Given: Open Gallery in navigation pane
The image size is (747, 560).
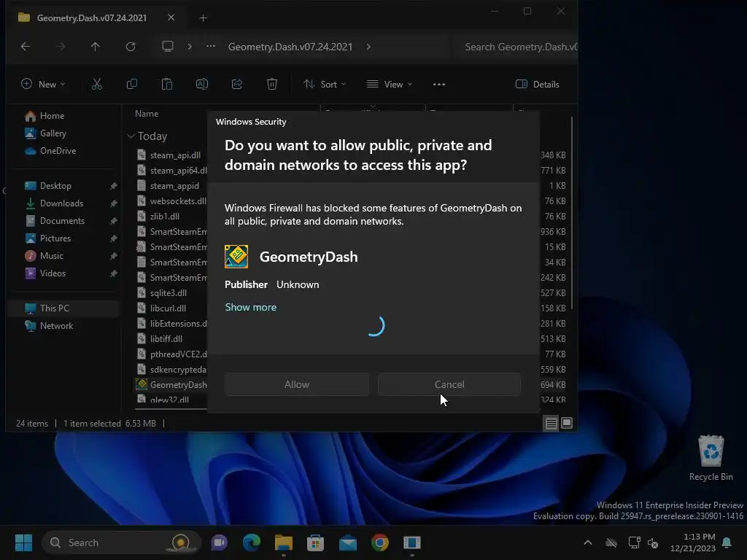Looking at the screenshot, I should [x=53, y=133].
